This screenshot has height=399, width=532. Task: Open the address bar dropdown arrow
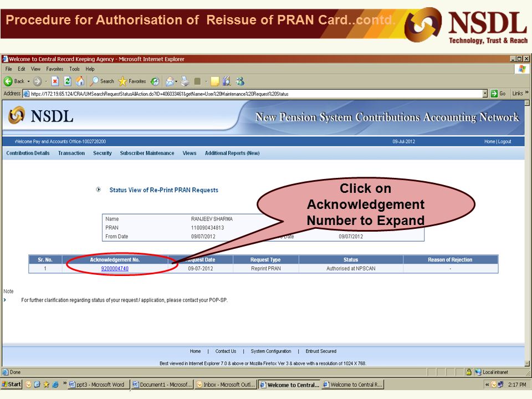click(x=485, y=94)
